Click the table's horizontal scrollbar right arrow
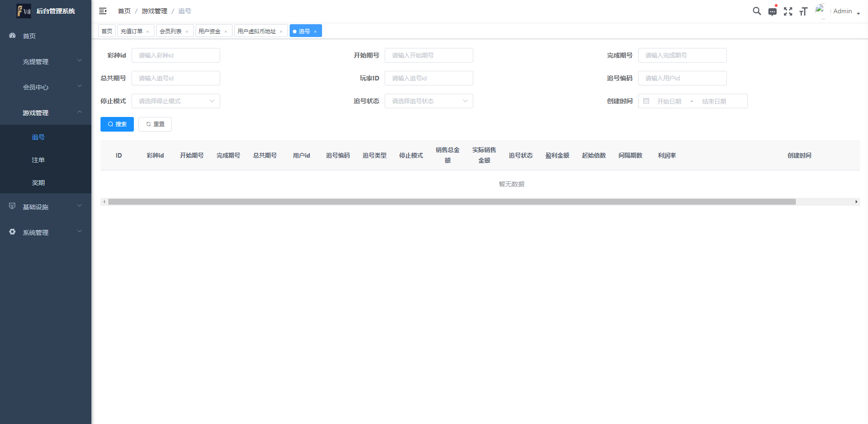Screen dimensions: 868x424 856,201
